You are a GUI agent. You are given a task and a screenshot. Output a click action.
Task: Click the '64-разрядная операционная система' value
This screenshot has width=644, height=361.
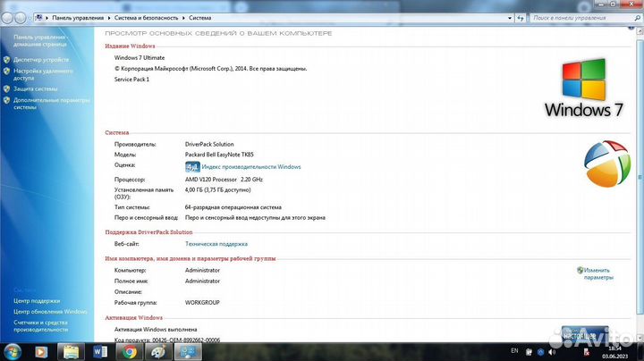[233, 207]
